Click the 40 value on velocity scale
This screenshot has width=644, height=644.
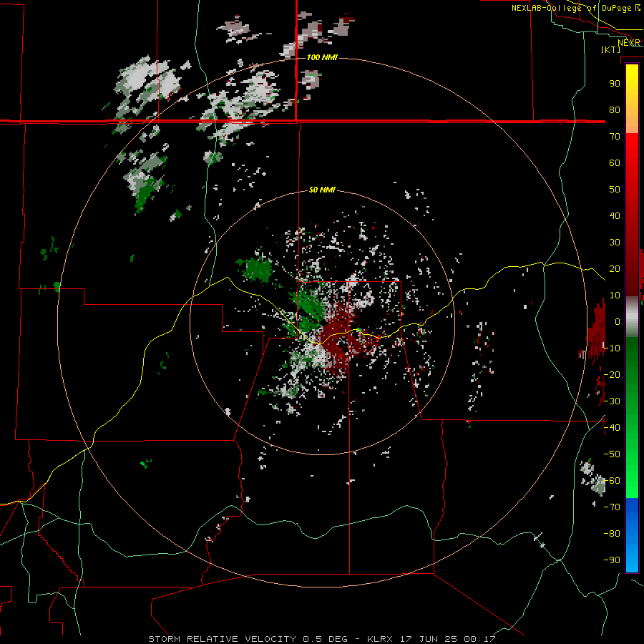coord(615,216)
